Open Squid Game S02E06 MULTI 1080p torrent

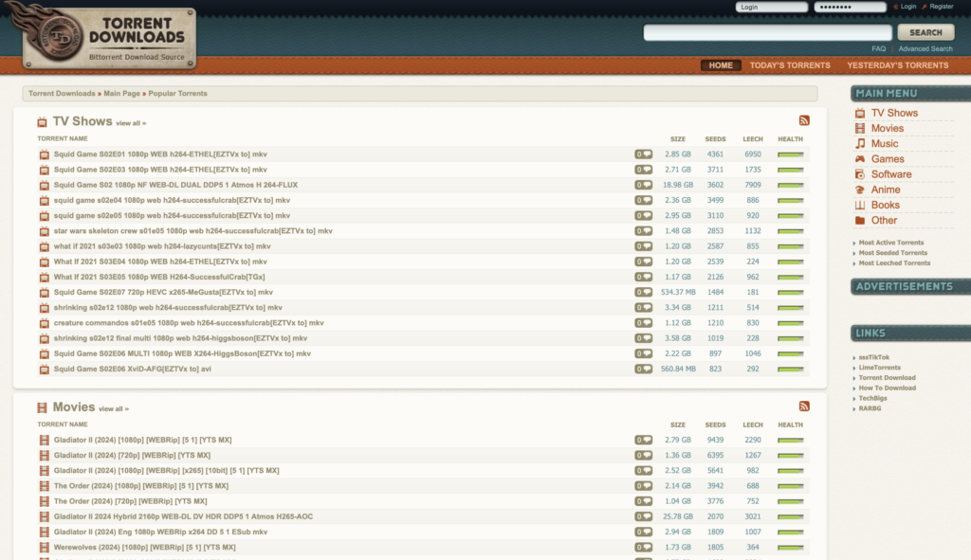tap(182, 354)
